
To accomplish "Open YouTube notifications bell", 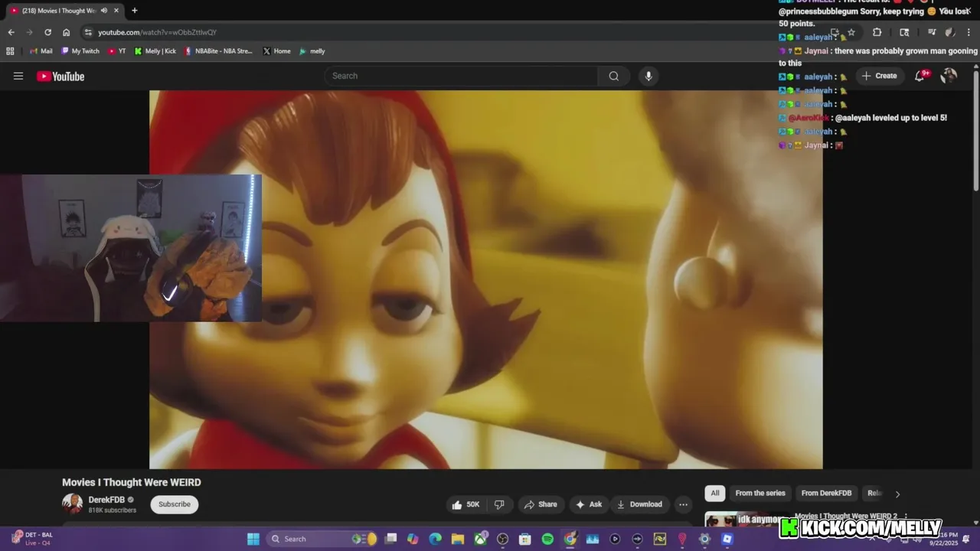I will [x=921, y=76].
